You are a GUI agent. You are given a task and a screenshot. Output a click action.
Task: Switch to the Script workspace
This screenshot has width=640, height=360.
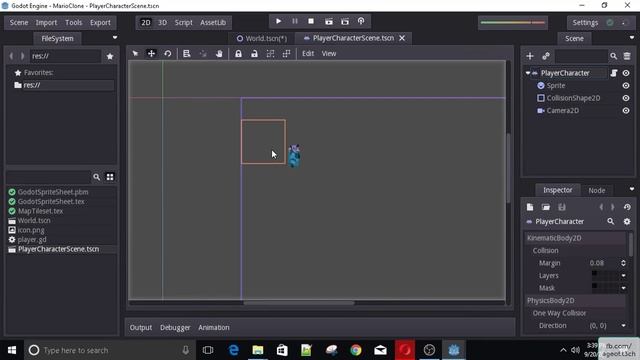click(x=183, y=22)
